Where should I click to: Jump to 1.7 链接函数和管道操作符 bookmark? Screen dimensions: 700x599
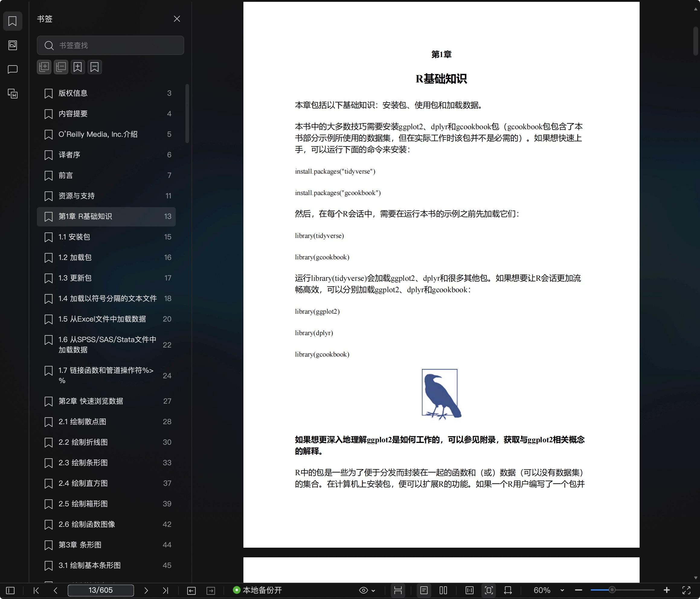click(106, 375)
